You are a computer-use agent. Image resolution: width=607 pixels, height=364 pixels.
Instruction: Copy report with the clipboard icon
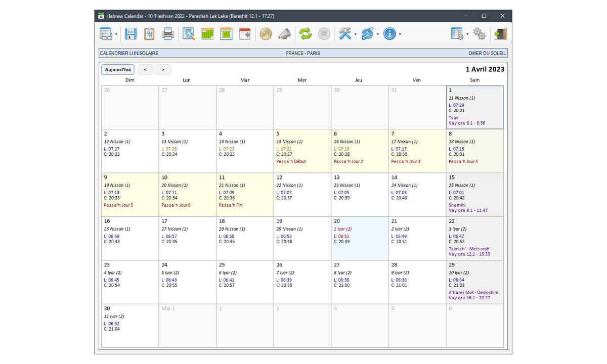[x=149, y=34]
